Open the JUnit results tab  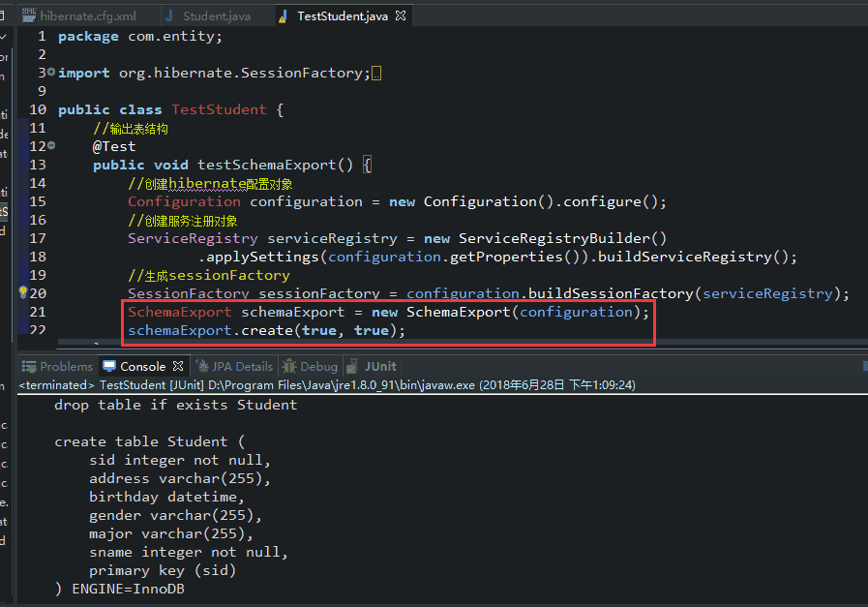click(379, 367)
